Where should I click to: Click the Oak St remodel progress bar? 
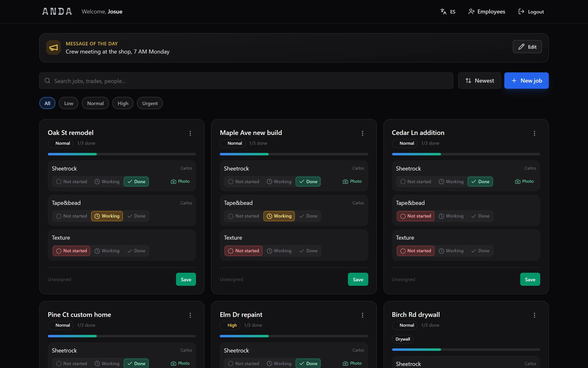122,154
